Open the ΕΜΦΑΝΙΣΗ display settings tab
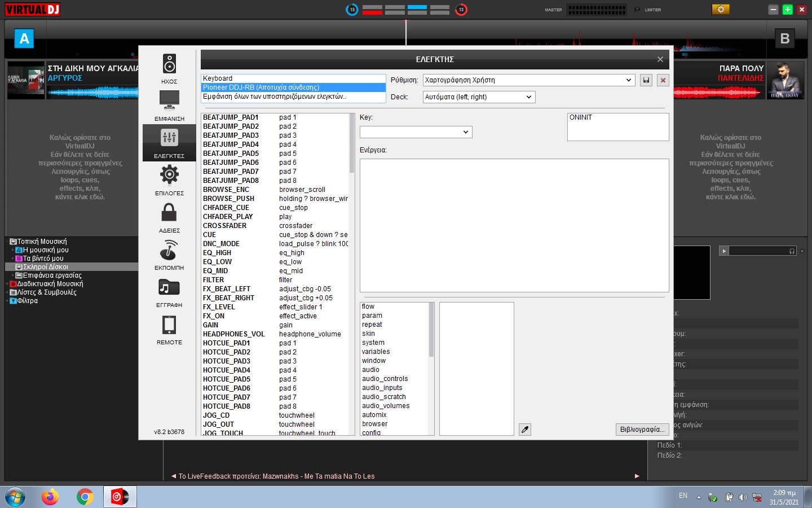Viewport: 812px width, 508px height. pos(169,106)
